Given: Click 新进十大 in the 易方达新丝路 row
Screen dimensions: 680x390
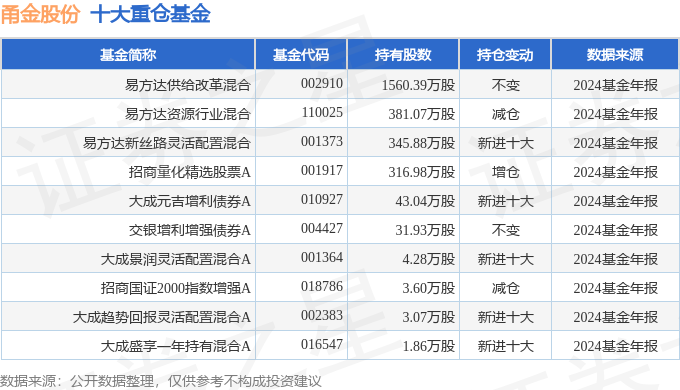Looking at the screenshot, I should [x=505, y=143].
